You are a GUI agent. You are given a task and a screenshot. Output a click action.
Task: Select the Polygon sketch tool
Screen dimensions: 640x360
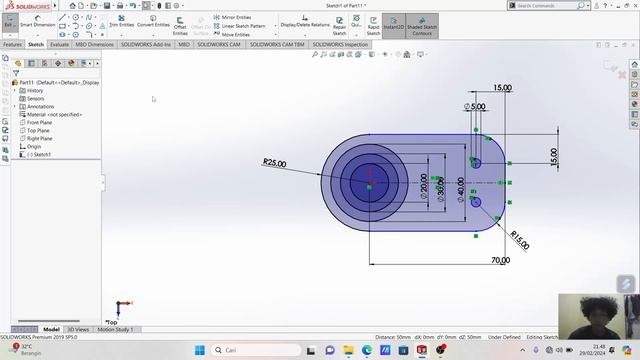[76, 35]
